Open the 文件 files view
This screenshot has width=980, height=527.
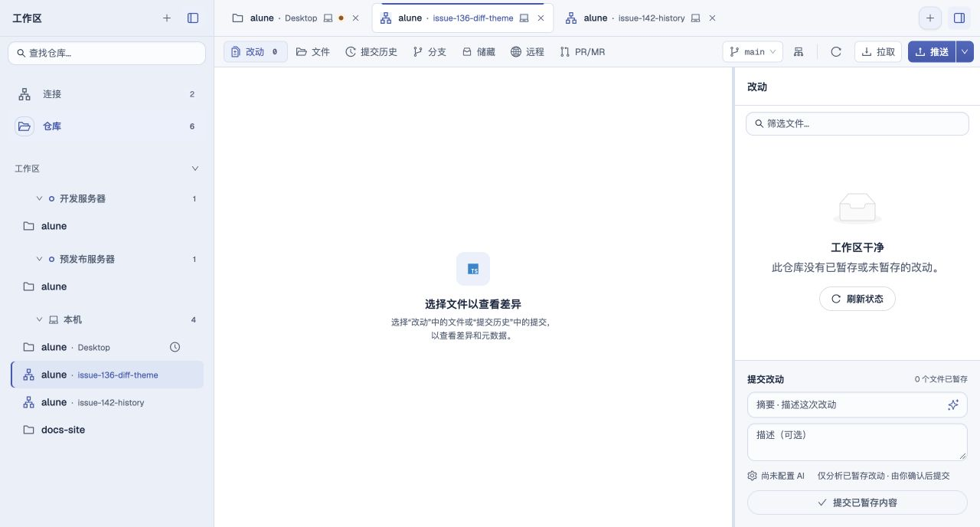click(x=313, y=51)
